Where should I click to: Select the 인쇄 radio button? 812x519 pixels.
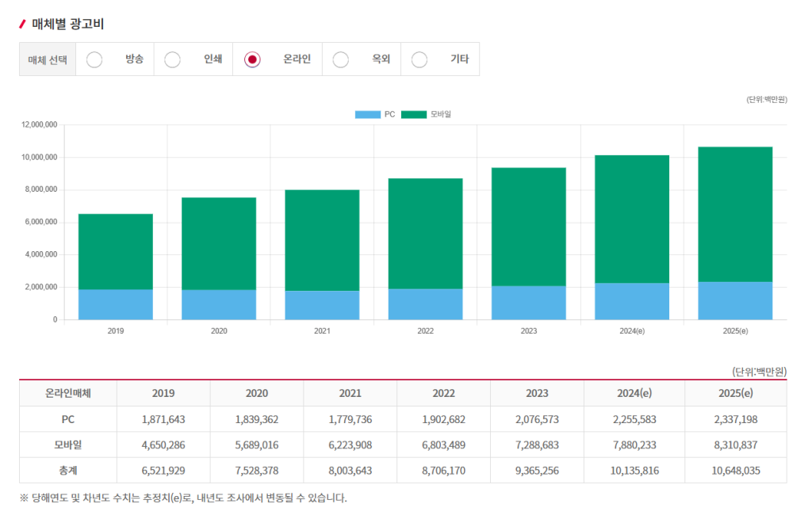click(x=172, y=59)
